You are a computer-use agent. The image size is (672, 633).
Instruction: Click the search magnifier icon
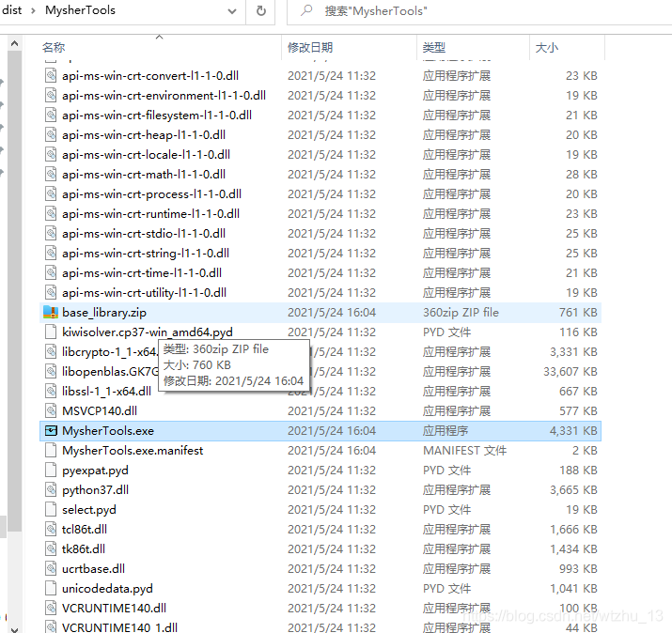click(305, 11)
